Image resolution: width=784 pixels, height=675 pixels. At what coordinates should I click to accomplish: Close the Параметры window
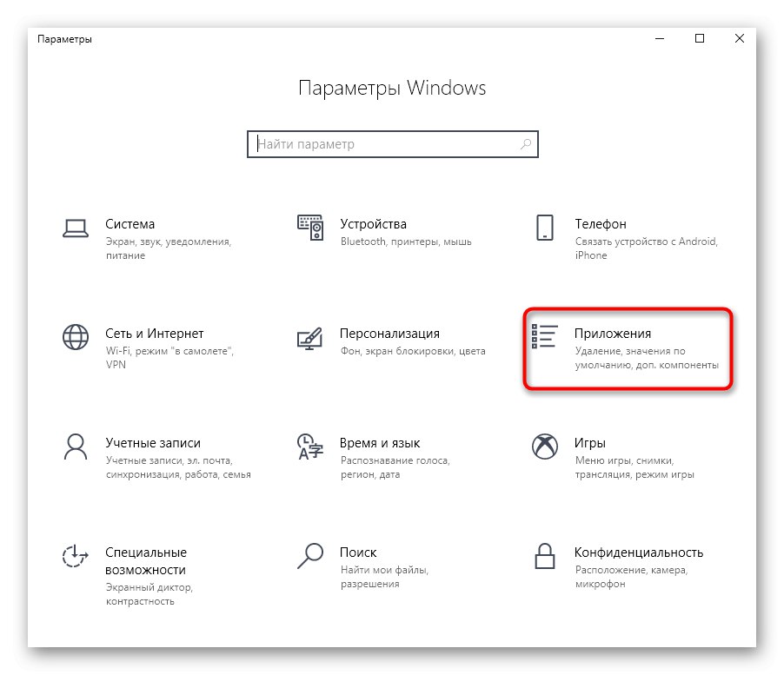pyautogui.click(x=740, y=38)
